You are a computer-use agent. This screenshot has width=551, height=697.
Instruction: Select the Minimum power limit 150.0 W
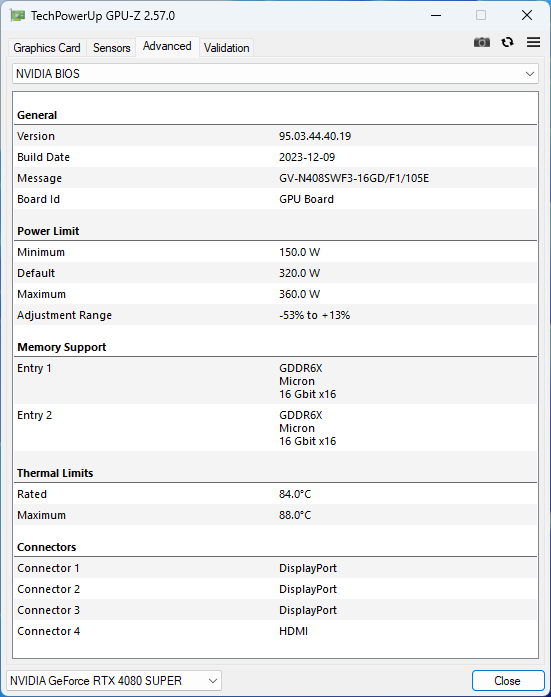click(x=299, y=252)
